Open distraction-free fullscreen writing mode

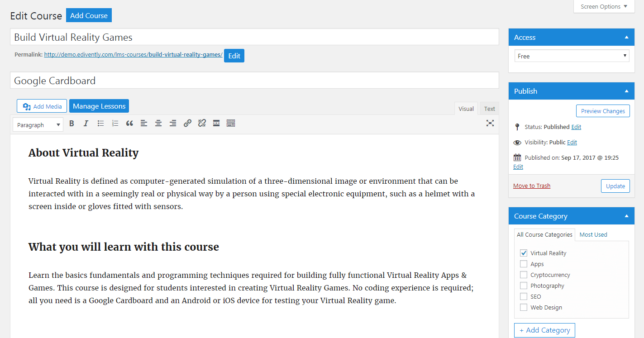pyautogui.click(x=490, y=123)
